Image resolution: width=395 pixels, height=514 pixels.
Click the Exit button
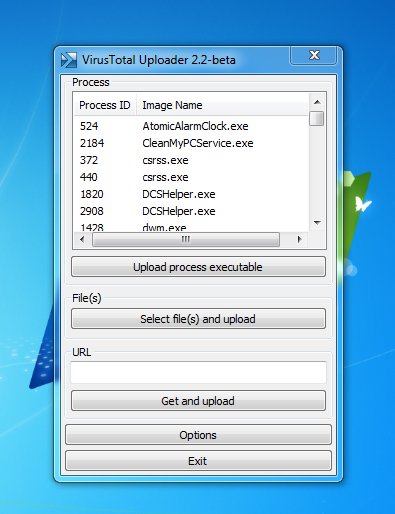[198, 461]
